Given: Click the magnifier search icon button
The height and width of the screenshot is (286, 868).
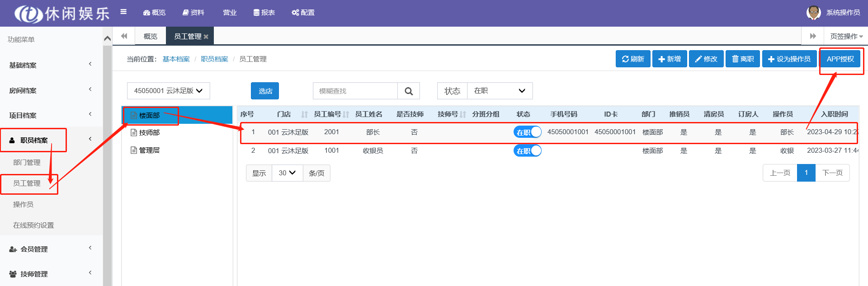Looking at the screenshot, I should pyautogui.click(x=409, y=91).
